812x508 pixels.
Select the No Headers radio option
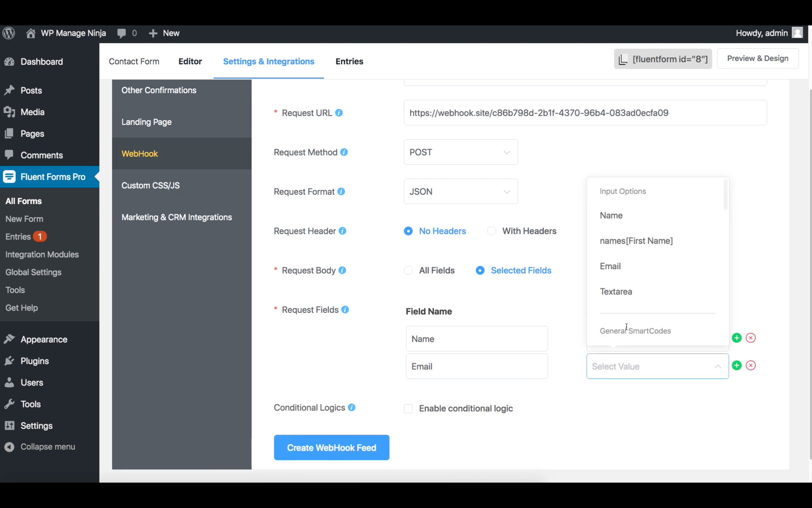408,231
